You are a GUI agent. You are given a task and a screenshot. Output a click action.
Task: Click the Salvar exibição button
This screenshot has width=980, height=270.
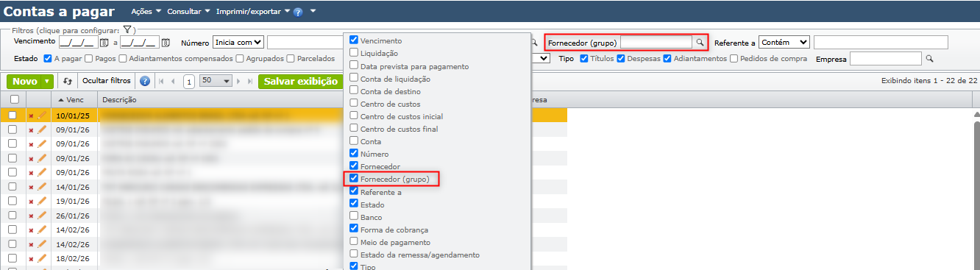click(x=300, y=81)
